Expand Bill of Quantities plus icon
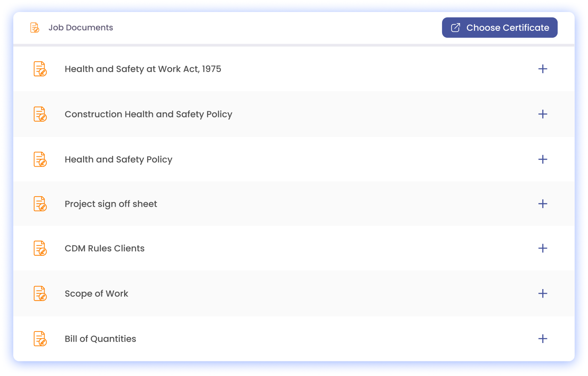 [543, 339]
